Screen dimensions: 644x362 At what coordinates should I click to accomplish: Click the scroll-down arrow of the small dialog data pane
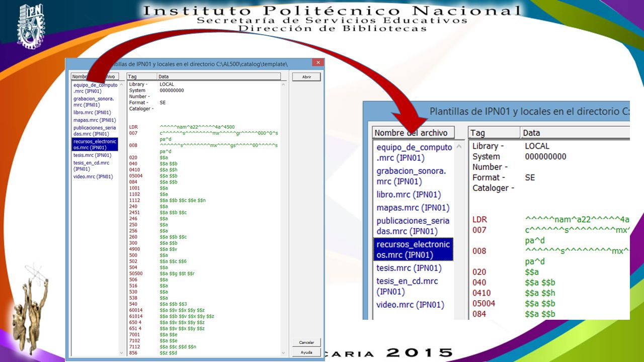[x=283, y=353]
